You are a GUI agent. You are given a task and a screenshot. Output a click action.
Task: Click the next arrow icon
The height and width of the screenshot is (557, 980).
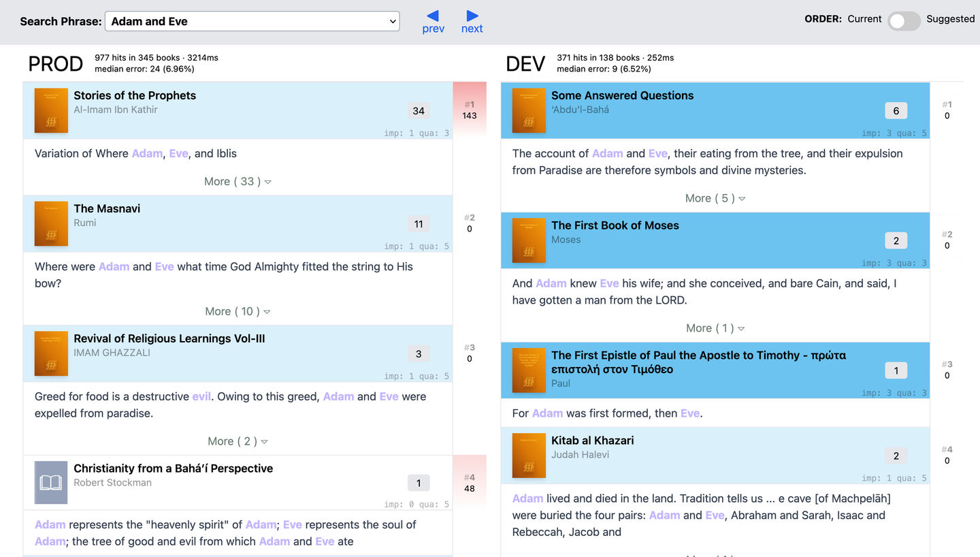[x=472, y=16]
